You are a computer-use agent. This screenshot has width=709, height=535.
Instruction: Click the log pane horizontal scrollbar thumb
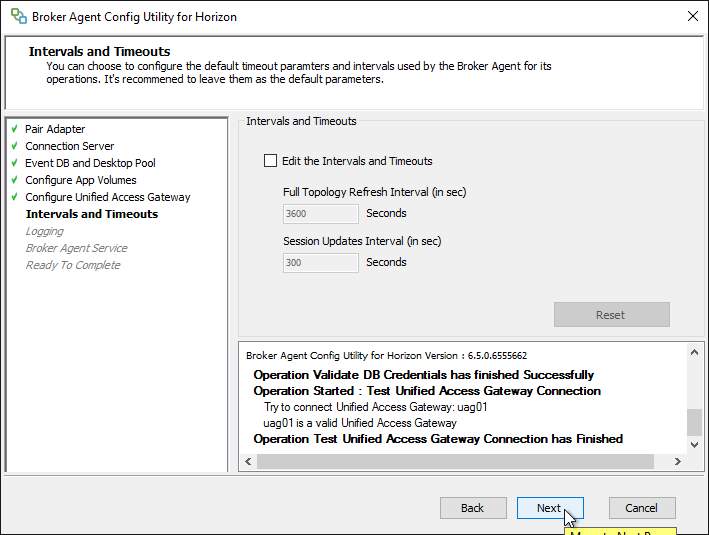pos(455,461)
